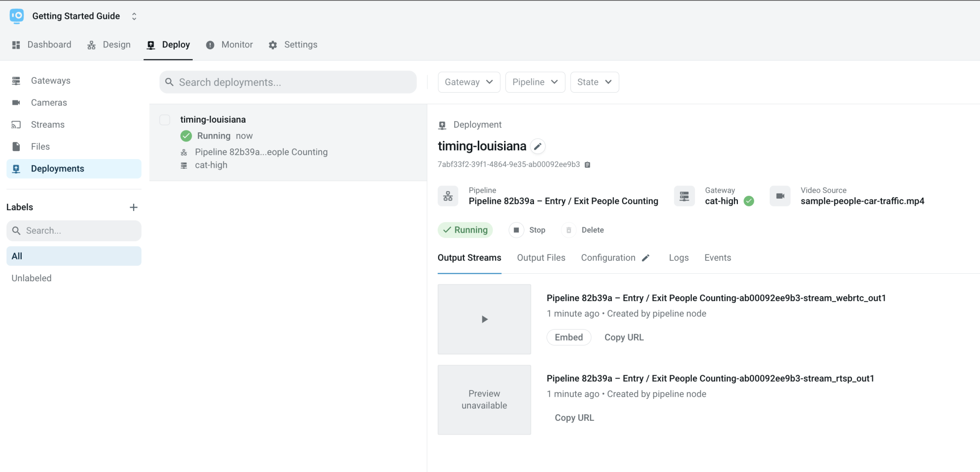Image resolution: width=980 pixels, height=472 pixels.
Task: Click the rtsp_out1 preview unavailable thumbnail
Action: 484,400
